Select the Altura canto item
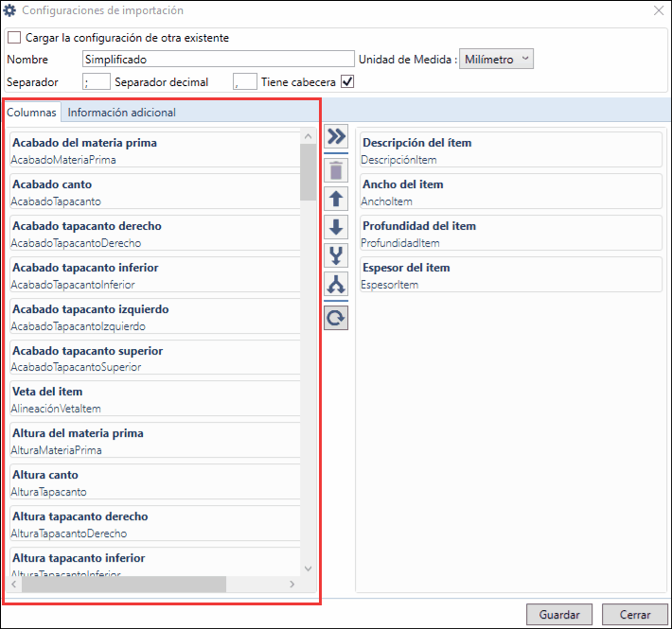The height and width of the screenshot is (629, 672). click(x=154, y=482)
